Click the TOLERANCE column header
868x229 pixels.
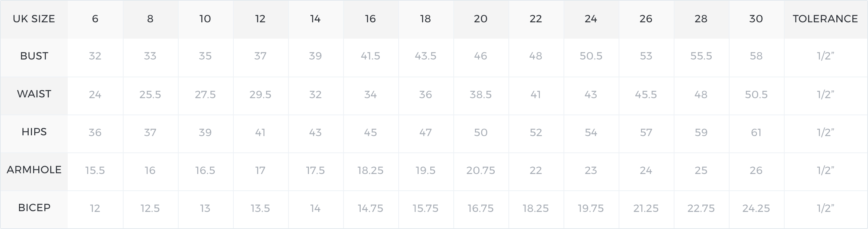tap(825, 19)
